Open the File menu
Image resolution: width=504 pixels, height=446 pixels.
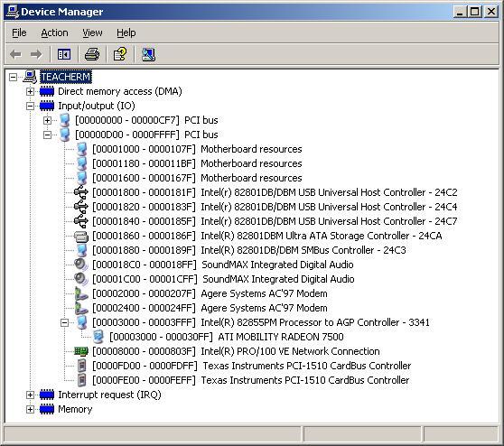[x=19, y=33]
